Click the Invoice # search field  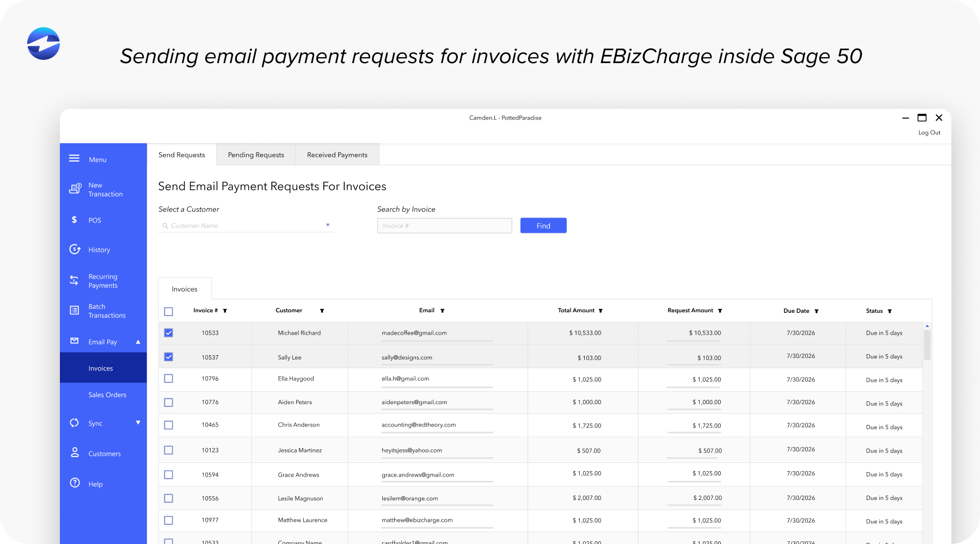point(444,226)
